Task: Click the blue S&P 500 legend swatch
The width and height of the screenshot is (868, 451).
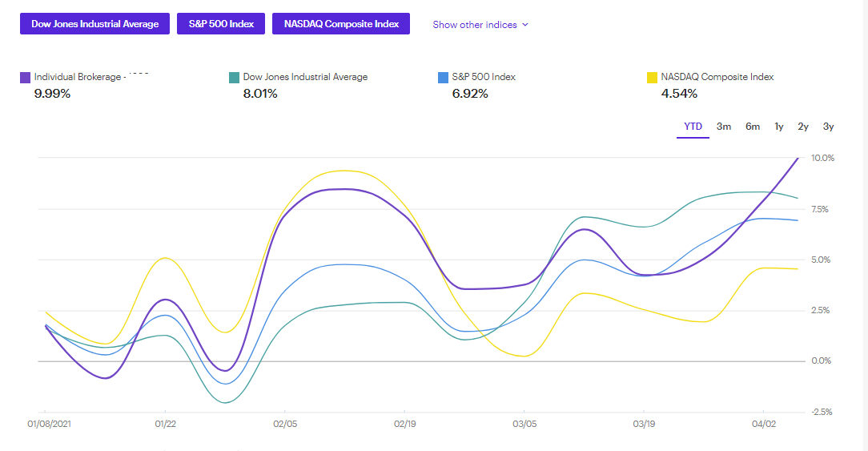Action: click(443, 78)
